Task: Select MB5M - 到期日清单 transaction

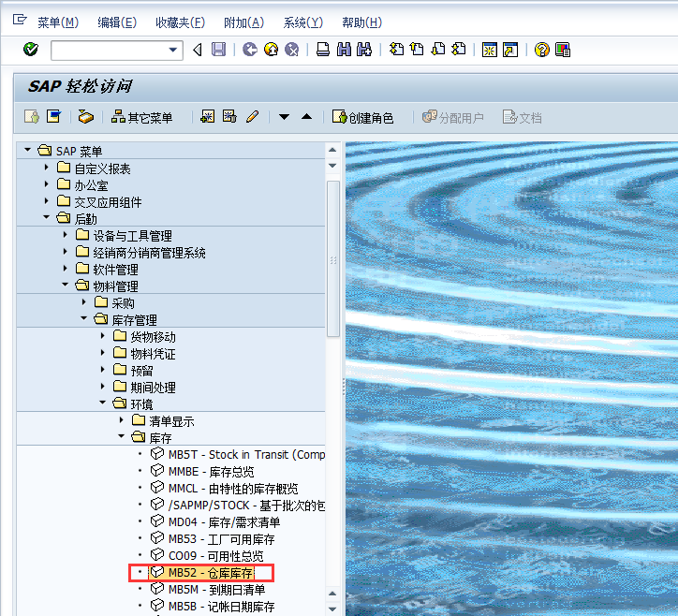Action: (216, 590)
